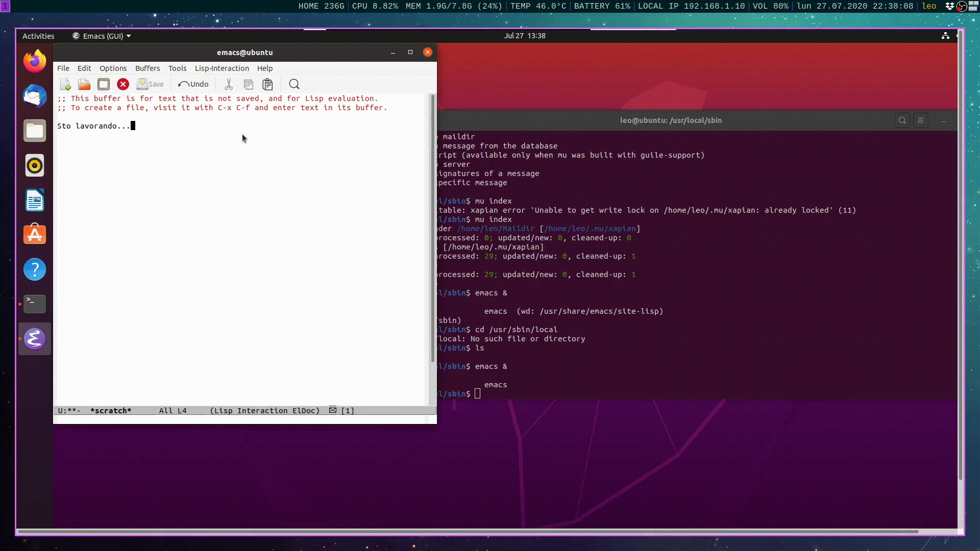980x551 pixels.
Task: Search with the magnifier toolbar icon
Action: [294, 84]
